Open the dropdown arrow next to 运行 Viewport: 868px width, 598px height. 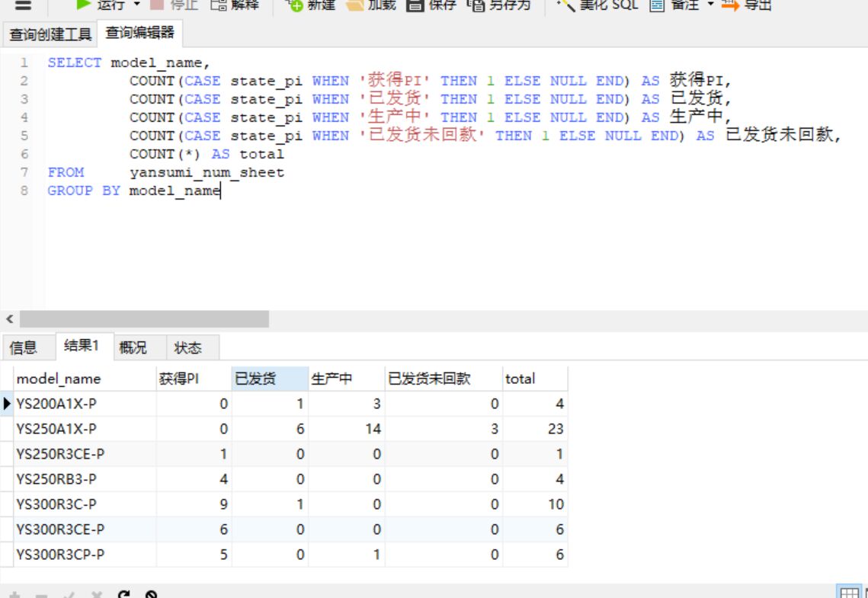coord(137,5)
